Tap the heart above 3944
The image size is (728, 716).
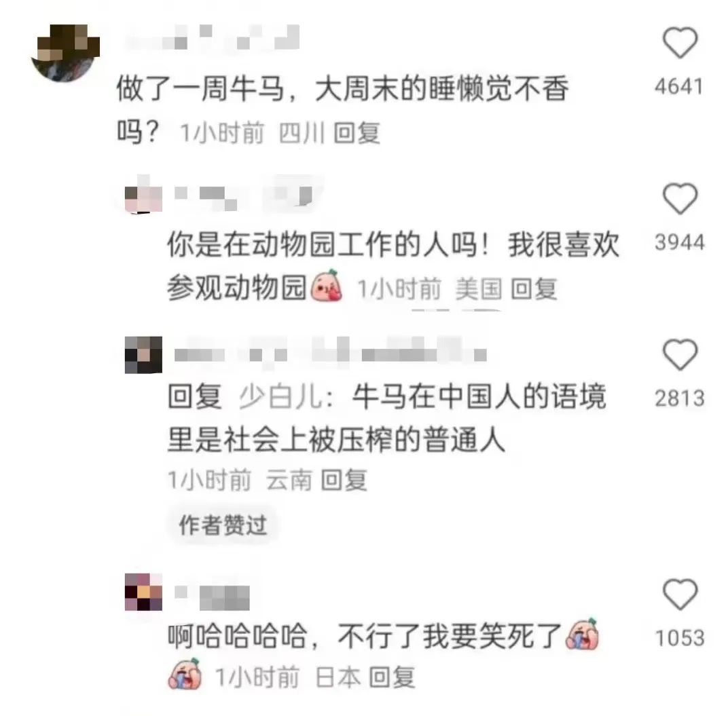[680, 199]
